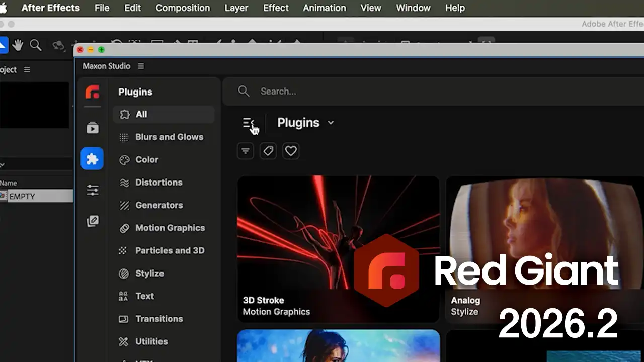Viewport: 644px width, 362px height.
Task: Open the Maxon Studio panel menu
Action: (x=141, y=66)
